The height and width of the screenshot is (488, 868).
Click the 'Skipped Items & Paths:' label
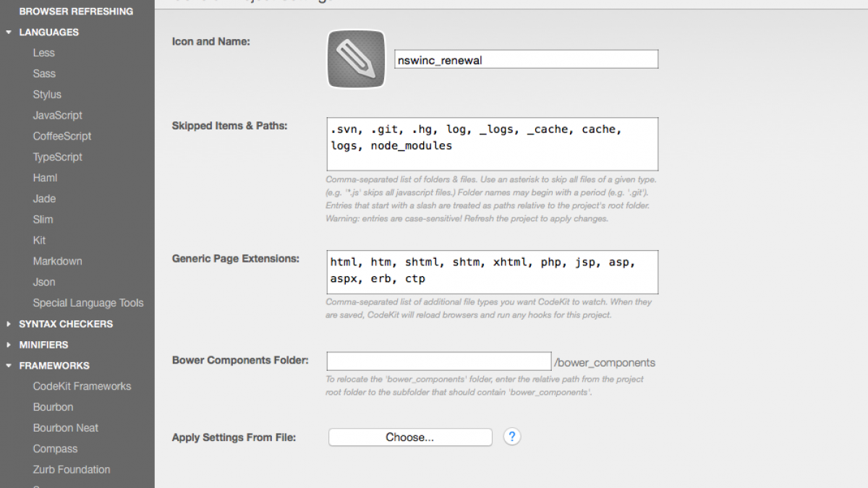(x=229, y=126)
